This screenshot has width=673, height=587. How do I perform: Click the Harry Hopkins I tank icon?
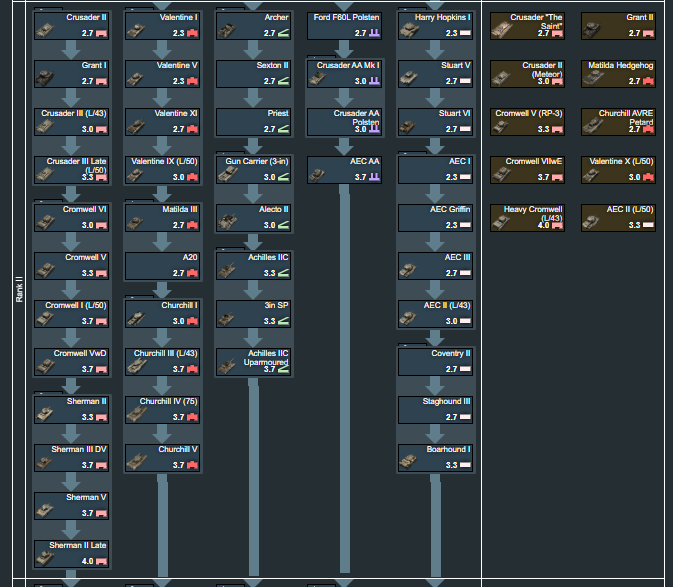411,30
